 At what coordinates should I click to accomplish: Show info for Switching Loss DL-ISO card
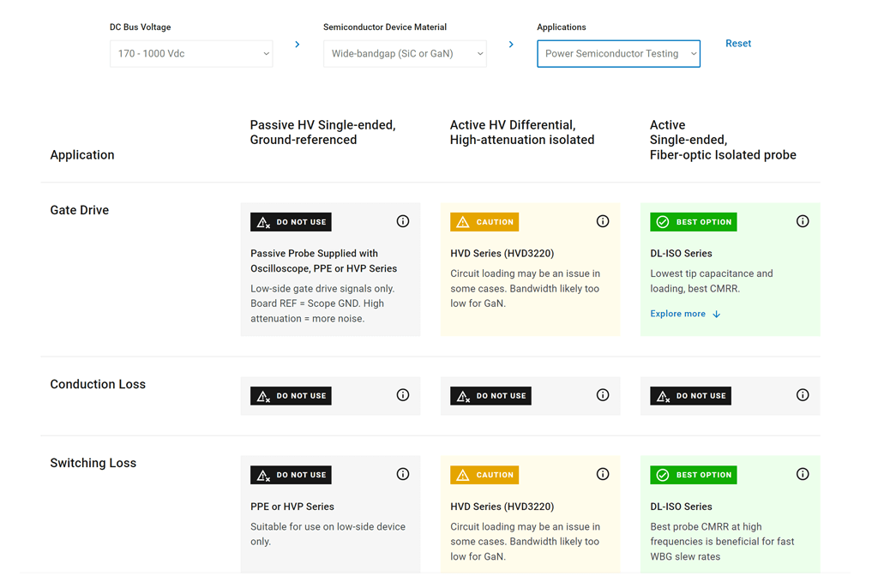click(x=803, y=474)
